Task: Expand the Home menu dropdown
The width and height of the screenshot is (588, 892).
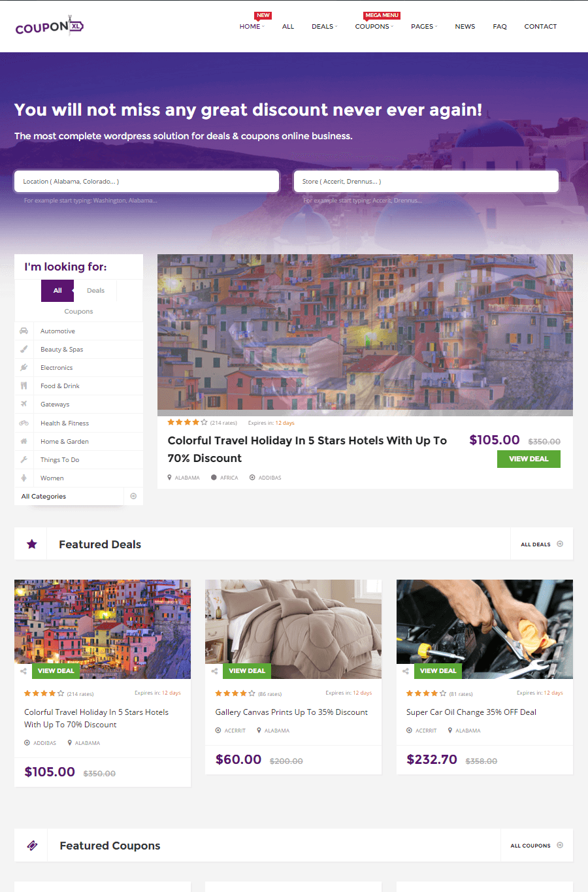Action: coord(252,26)
